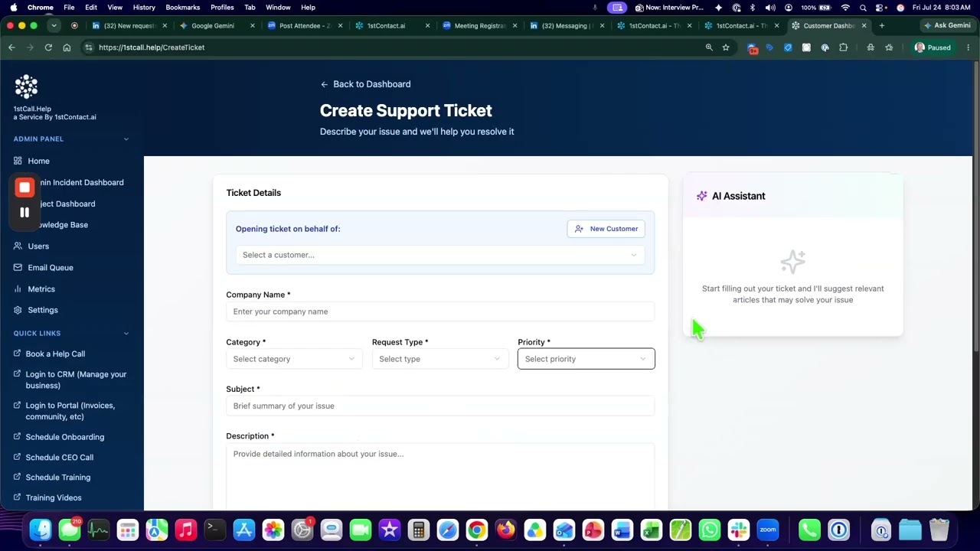Go Back to Dashboard
The height and width of the screenshot is (551, 980).
(x=365, y=84)
